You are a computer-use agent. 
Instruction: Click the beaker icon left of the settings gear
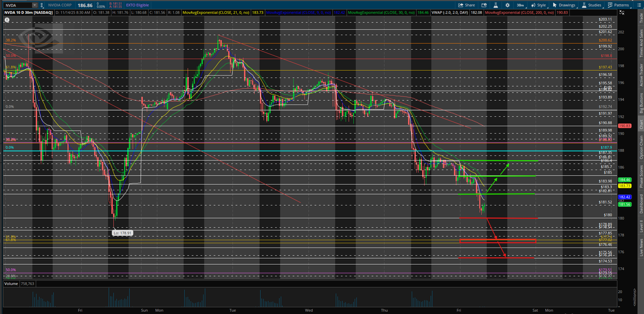coord(496,5)
